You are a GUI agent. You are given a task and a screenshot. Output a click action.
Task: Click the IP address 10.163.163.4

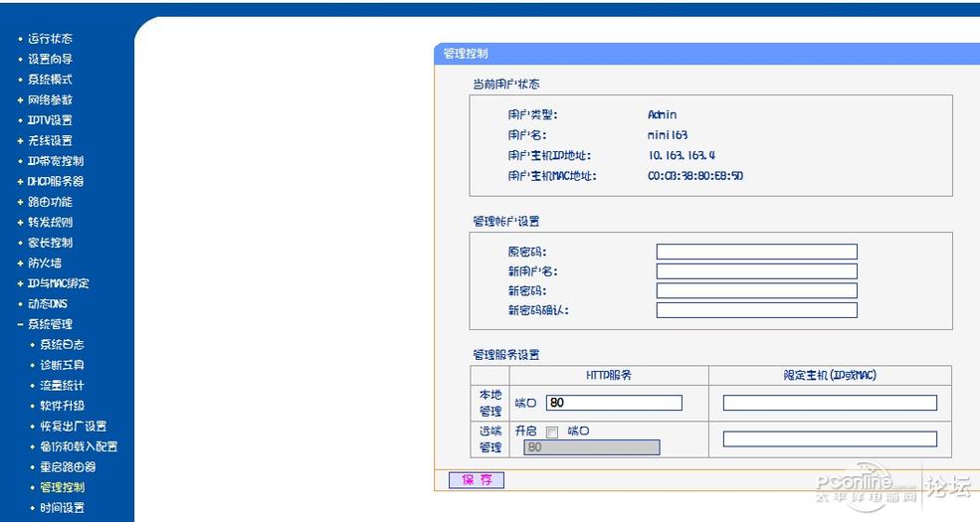[x=682, y=155]
